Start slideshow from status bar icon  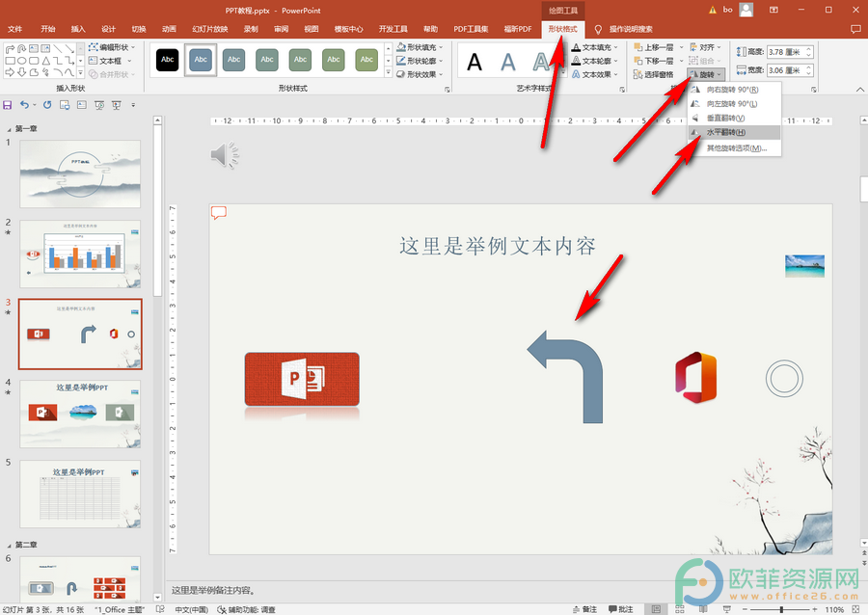click(x=727, y=609)
